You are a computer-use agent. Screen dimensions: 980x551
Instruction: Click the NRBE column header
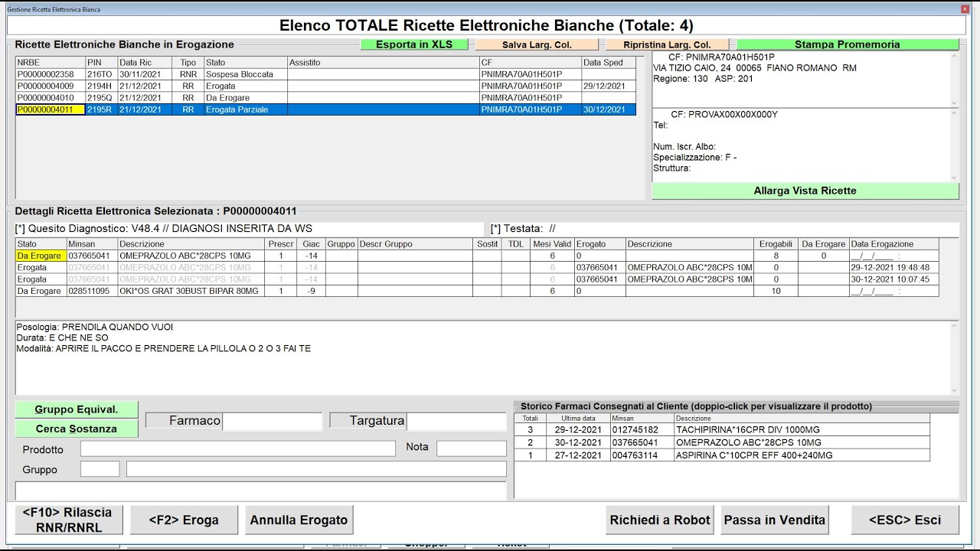click(x=51, y=63)
